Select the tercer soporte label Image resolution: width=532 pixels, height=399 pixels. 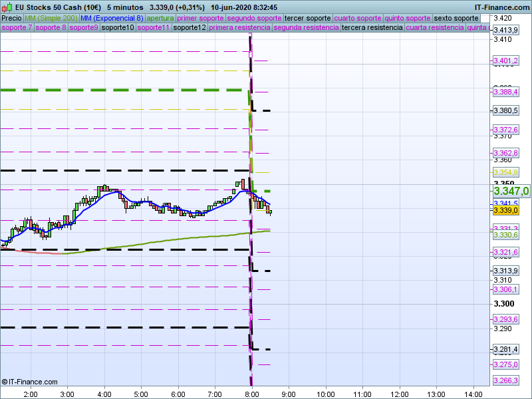(307, 18)
